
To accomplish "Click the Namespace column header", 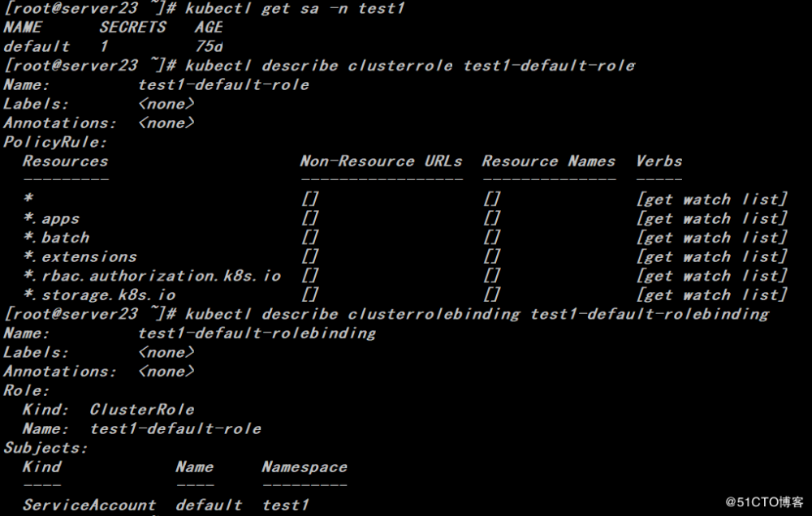I will coord(304,467).
